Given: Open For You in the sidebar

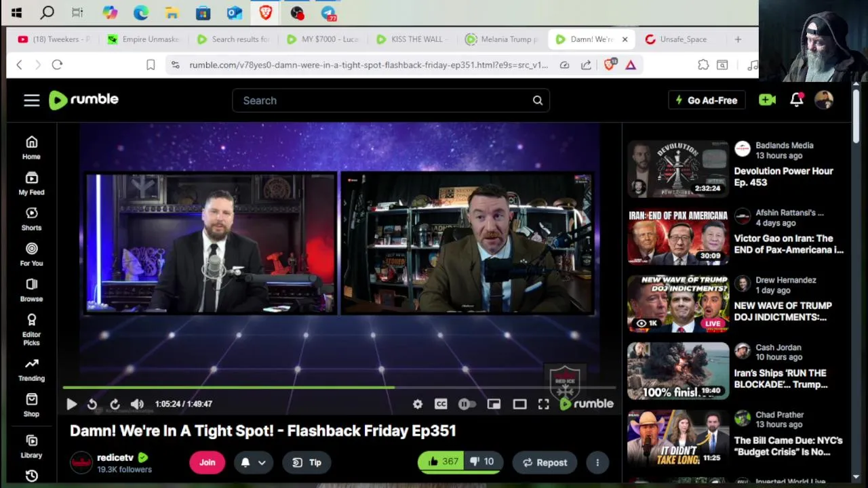Looking at the screenshot, I should point(31,255).
